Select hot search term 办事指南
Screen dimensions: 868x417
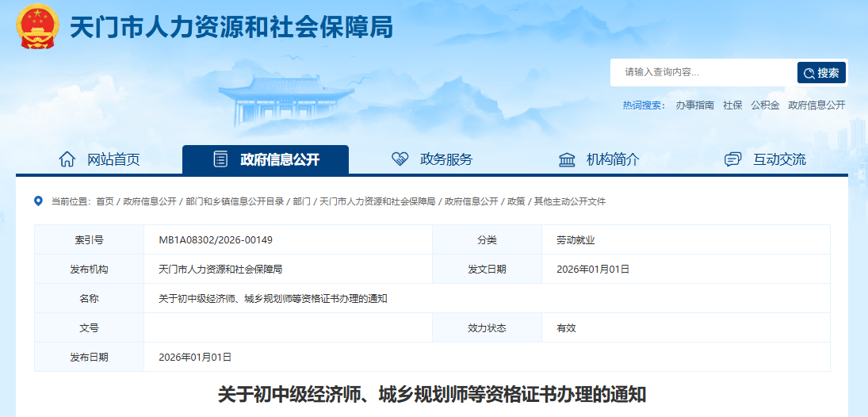pyautogui.click(x=694, y=105)
